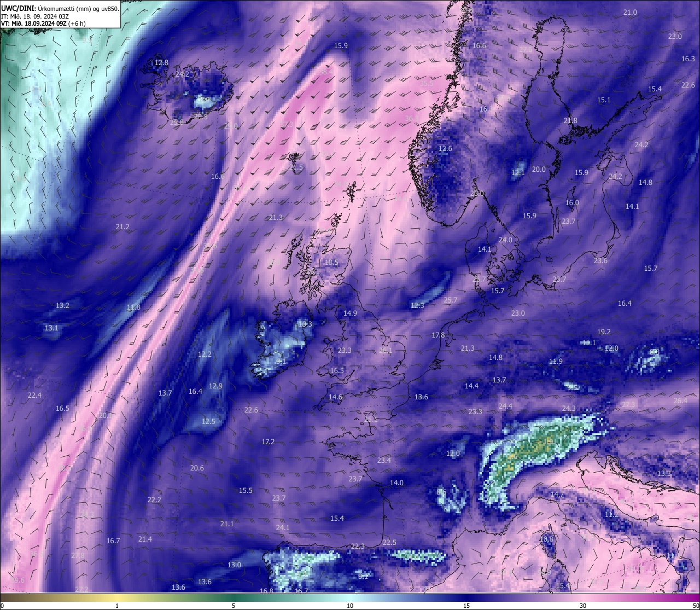
Task: Click the map value 12.9
Action: pos(215,386)
